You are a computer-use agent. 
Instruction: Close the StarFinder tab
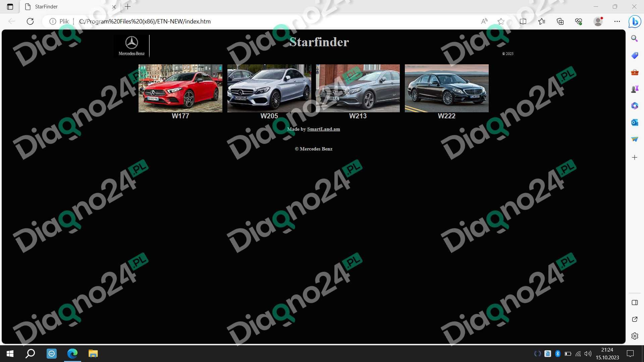pos(114,7)
